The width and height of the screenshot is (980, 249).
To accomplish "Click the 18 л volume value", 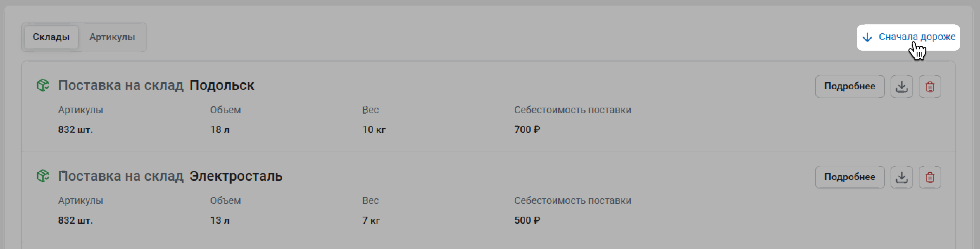I will pyautogui.click(x=220, y=130).
